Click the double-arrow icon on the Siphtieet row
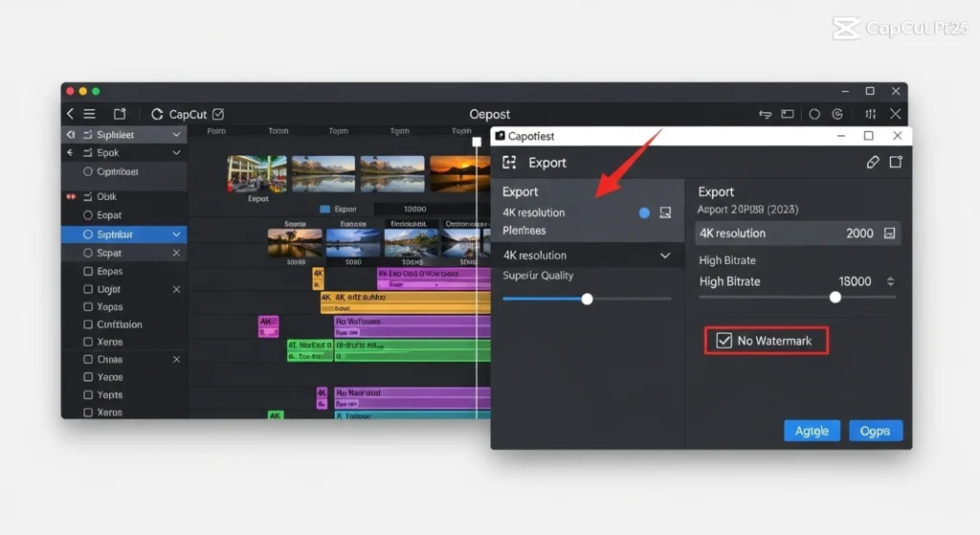Image resolution: width=980 pixels, height=535 pixels. point(71,134)
